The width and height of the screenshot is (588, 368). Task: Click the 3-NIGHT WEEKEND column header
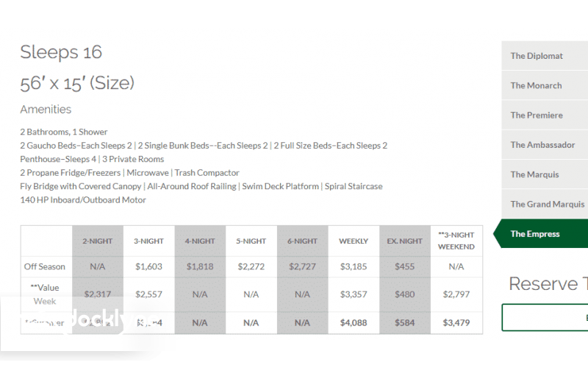456,241
